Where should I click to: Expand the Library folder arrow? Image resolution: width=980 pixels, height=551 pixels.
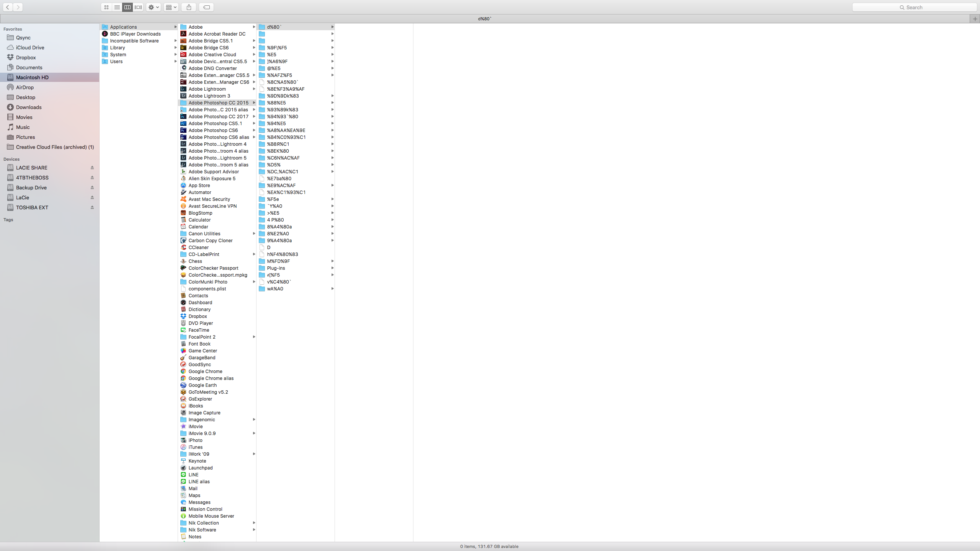pos(175,47)
